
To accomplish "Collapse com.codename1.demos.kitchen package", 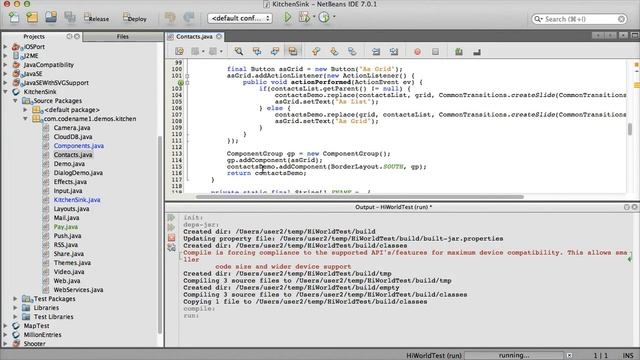I will tap(25, 119).
